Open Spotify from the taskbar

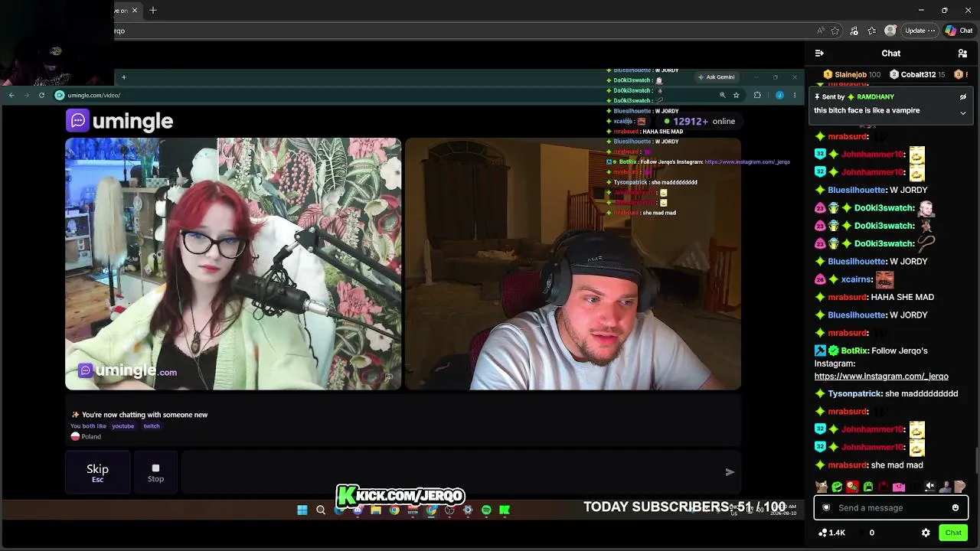[x=486, y=510]
